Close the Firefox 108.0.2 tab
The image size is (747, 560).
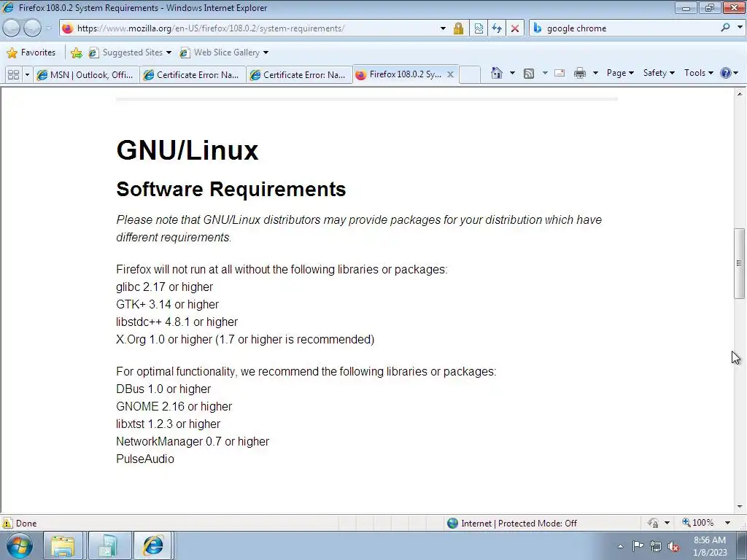pyautogui.click(x=450, y=74)
